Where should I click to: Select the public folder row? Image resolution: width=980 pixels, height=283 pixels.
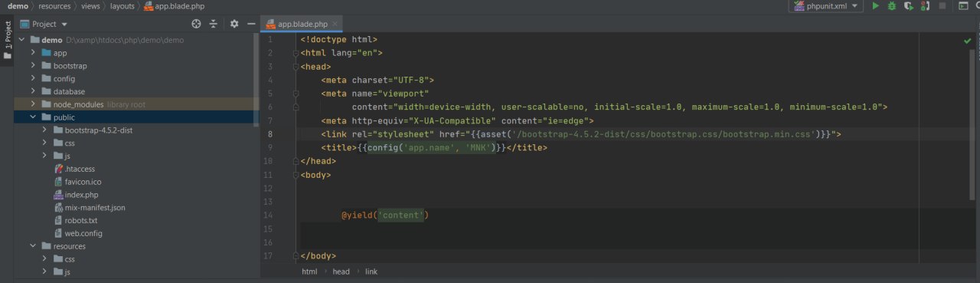[x=136, y=117]
